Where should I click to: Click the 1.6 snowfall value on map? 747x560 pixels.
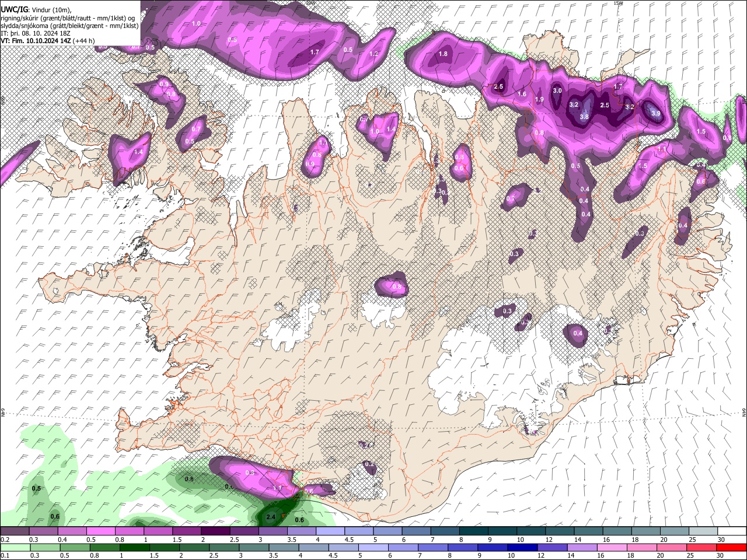pyautogui.click(x=522, y=94)
